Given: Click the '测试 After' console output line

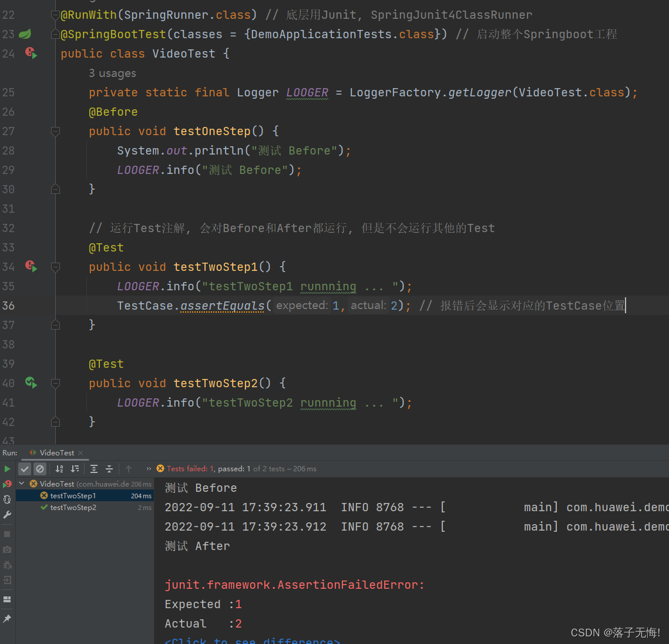Looking at the screenshot, I should coord(197,546).
